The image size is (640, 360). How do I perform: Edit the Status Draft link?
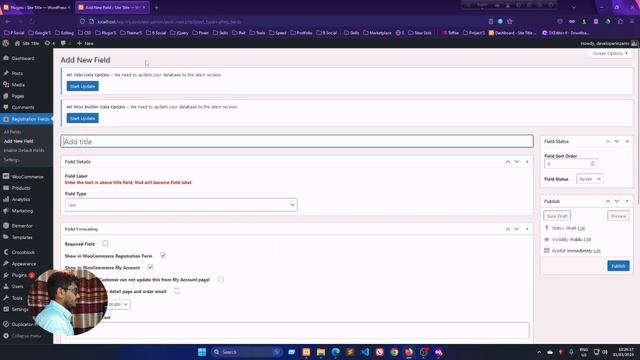[x=581, y=228]
